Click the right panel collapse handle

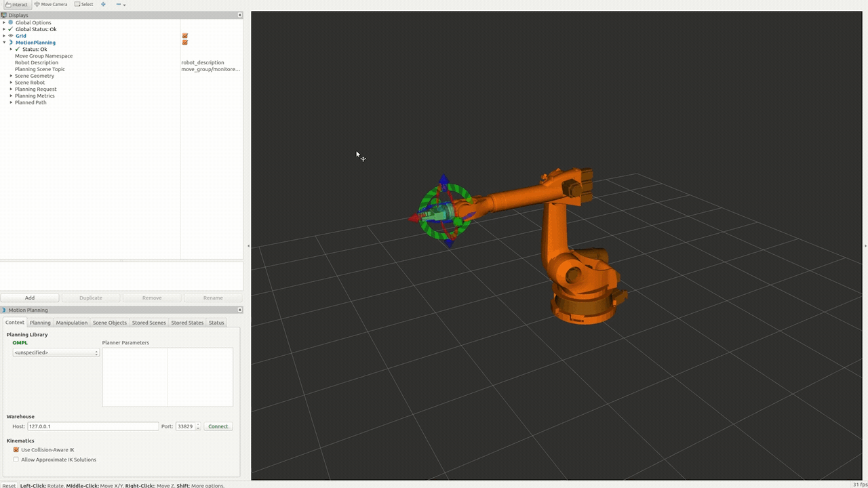coord(865,245)
